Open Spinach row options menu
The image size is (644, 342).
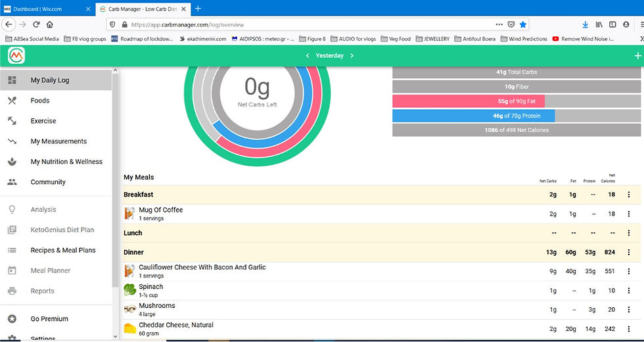629,291
